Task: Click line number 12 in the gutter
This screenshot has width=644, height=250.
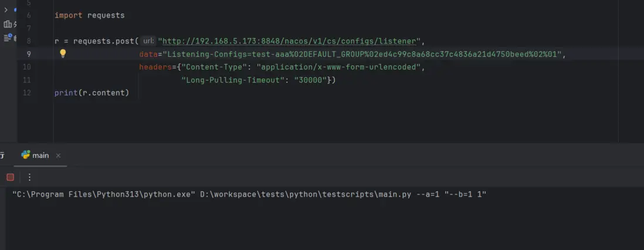Action: [26, 93]
